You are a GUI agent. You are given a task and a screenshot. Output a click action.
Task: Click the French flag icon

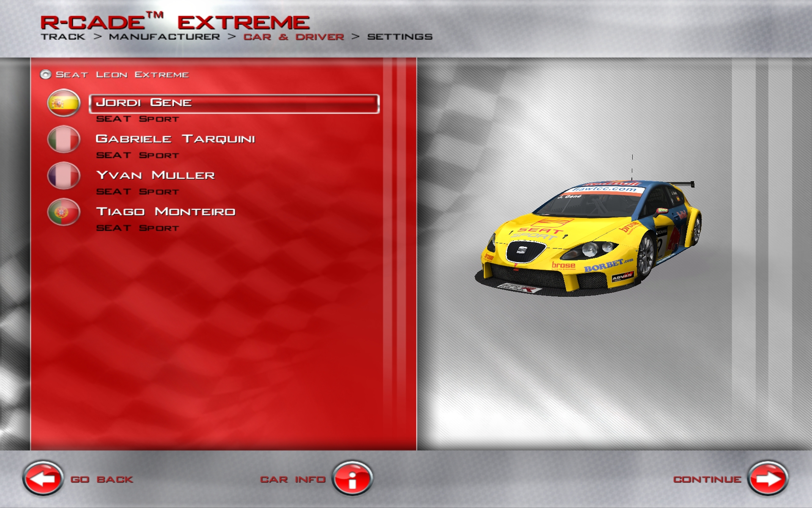point(64,176)
